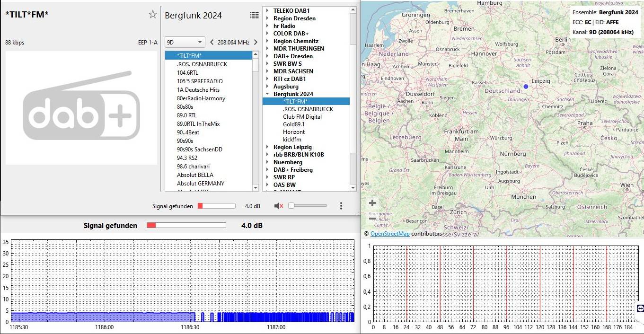Click the TeamViewer side panel icon
The image size is (644, 334).
point(640,308)
